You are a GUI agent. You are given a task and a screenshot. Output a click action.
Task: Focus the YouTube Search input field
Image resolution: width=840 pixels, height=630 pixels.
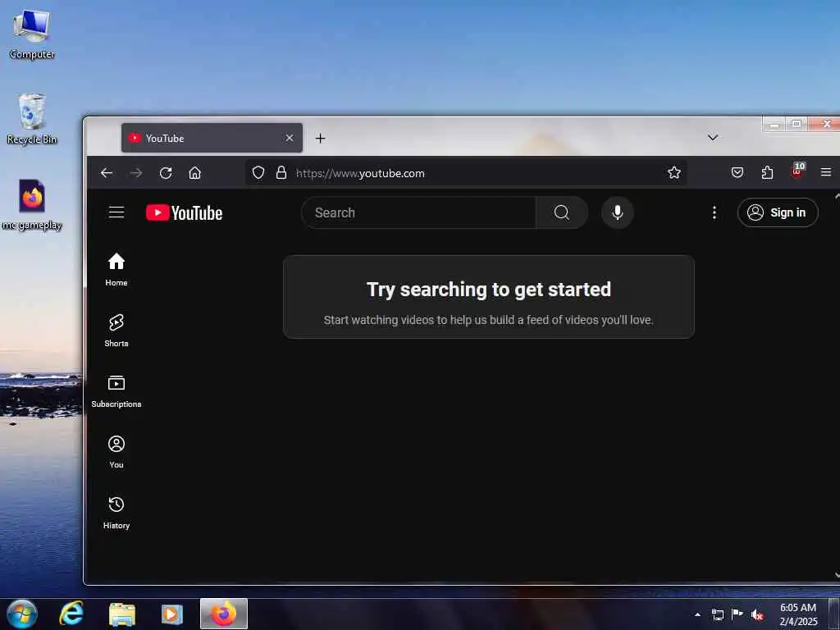coord(418,212)
